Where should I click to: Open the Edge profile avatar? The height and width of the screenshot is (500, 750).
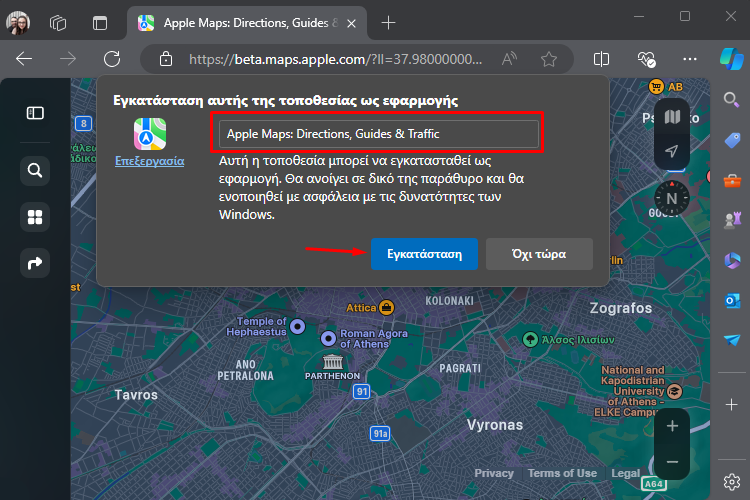[18, 22]
